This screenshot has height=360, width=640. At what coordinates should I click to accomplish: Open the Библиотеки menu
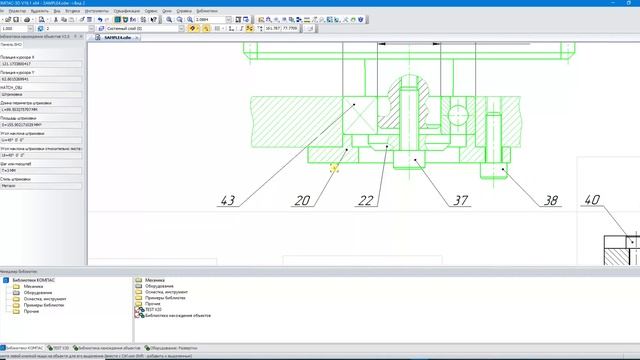pyautogui.click(x=207, y=11)
